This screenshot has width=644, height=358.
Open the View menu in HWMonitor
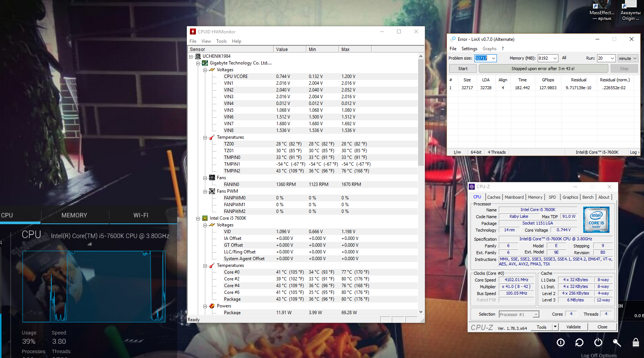click(x=206, y=41)
